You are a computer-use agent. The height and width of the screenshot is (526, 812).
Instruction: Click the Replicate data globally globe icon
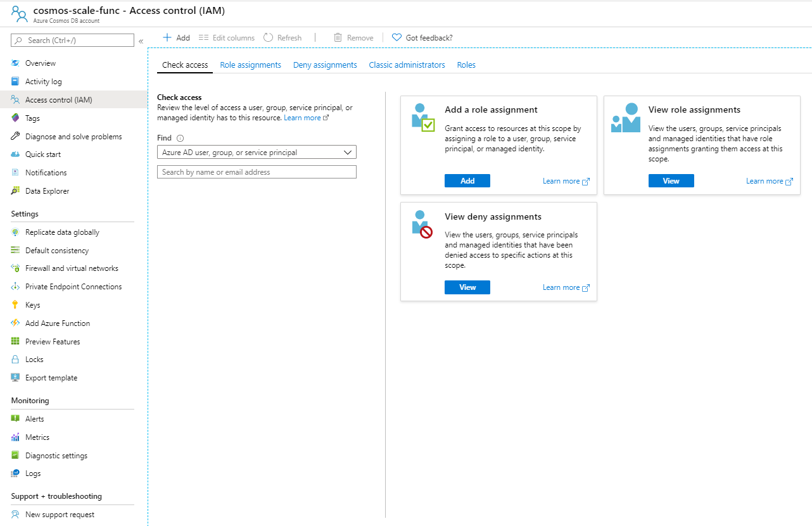coord(15,232)
